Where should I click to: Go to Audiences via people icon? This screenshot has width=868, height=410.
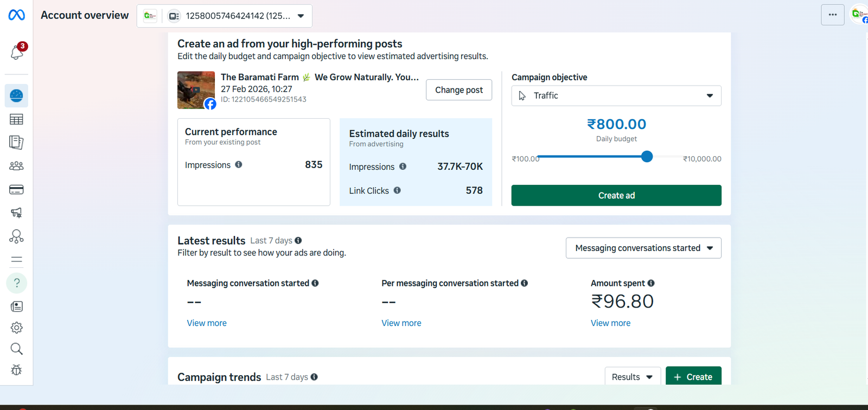click(x=16, y=166)
